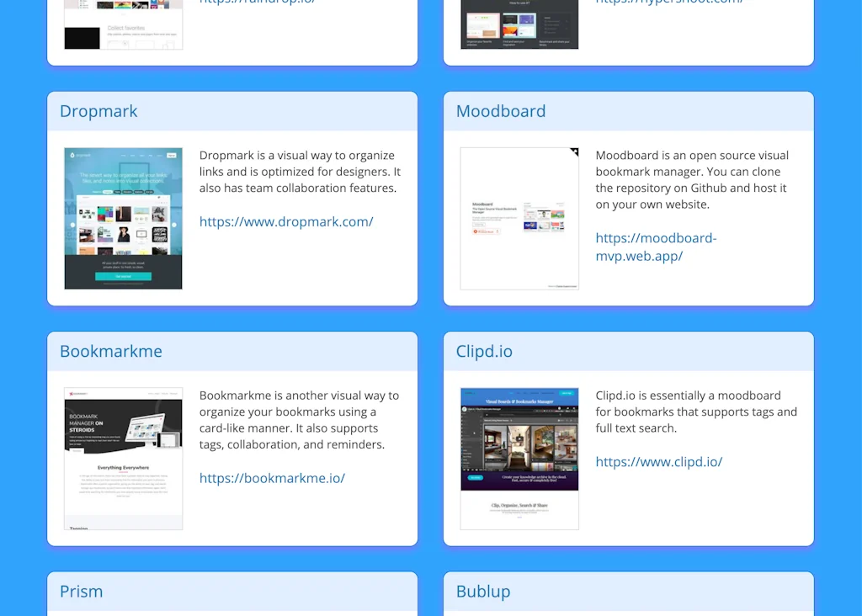Screen dimensions: 862x616
Task: Open the https://moodboard-mvp.web.app/ link
Action: pos(656,247)
